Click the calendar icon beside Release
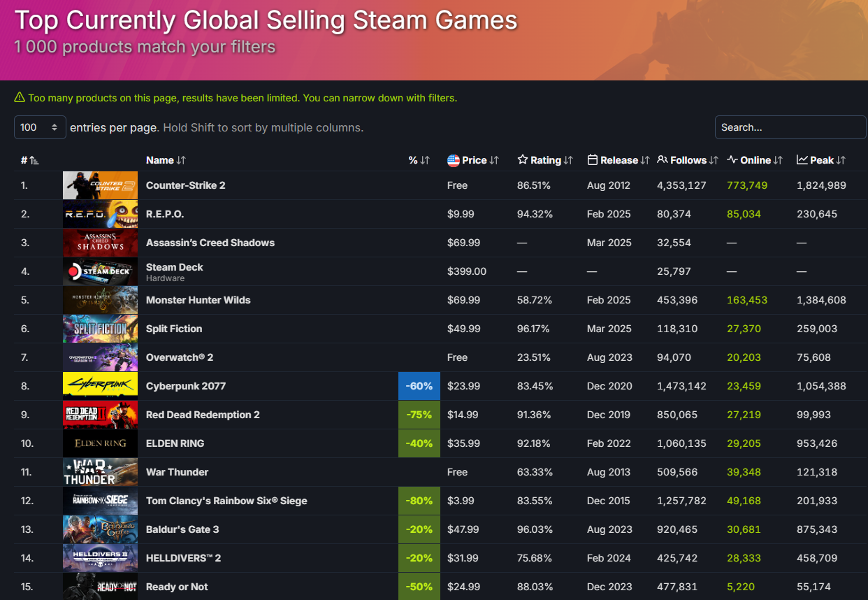Screen dimensions: 868x600 [x=592, y=160]
